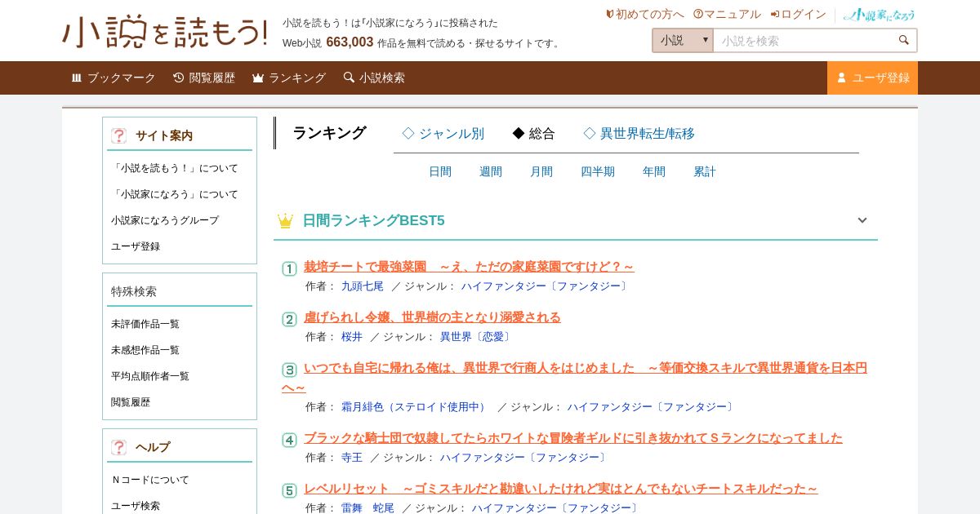The height and width of the screenshot is (514, 980).
Task: Open Ｎコードについて help link
Action: [x=150, y=480]
